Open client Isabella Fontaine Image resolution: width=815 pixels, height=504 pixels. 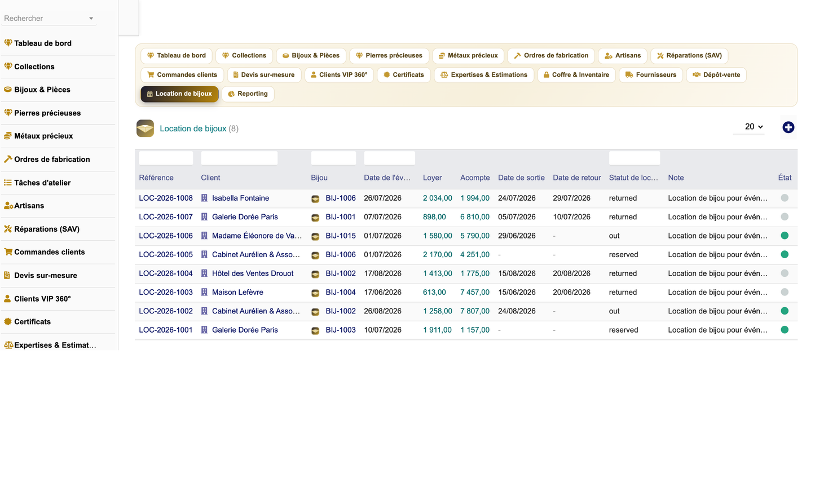coord(240,198)
